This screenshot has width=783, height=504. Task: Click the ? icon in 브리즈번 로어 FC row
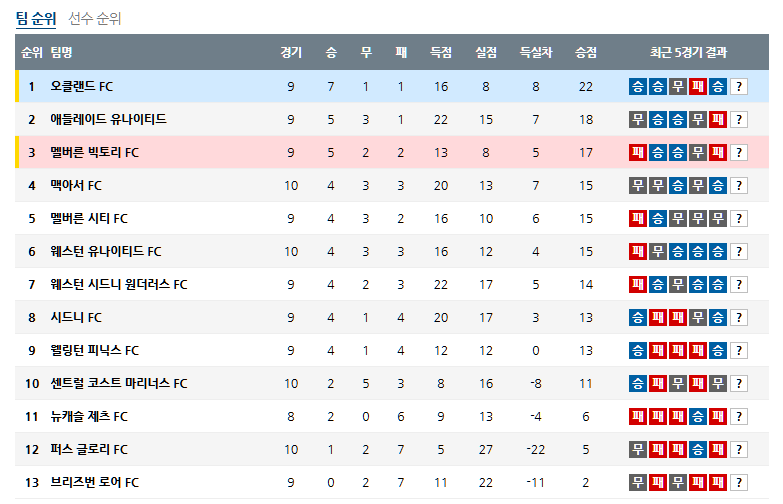(739, 483)
